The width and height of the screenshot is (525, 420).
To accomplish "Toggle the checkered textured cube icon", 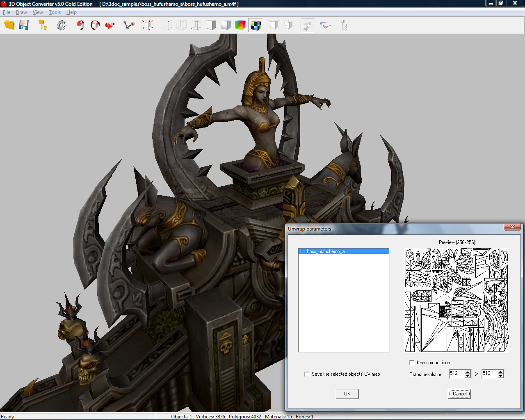I will 256,25.
